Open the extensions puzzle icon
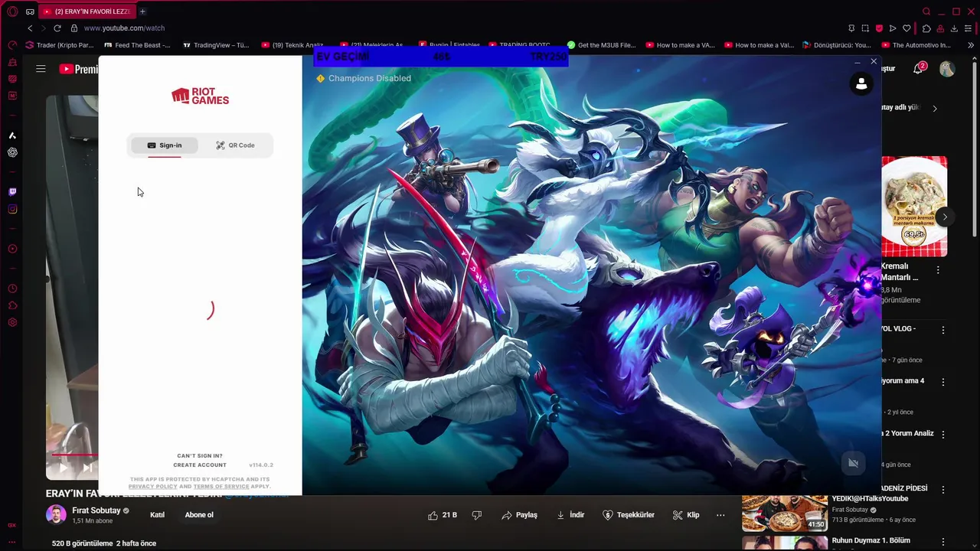The height and width of the screenshot is (551, 980). (926, 28)
